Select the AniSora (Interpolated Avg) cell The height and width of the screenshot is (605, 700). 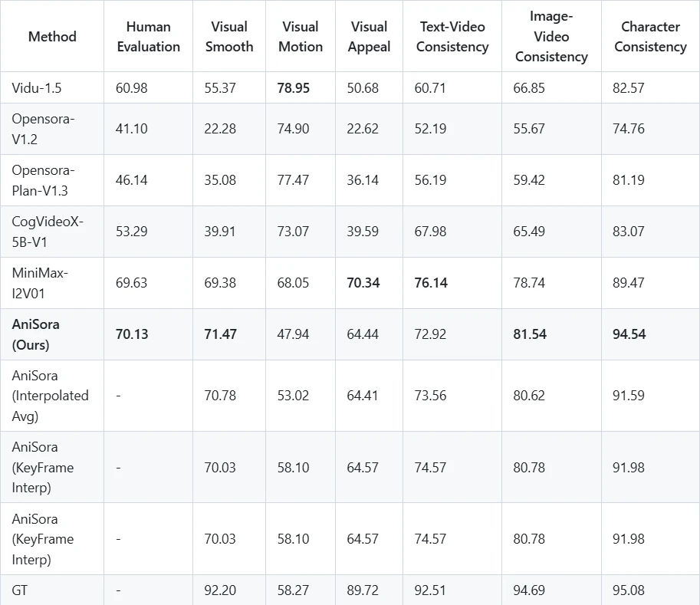pyautogui.click(x=52, y=396)
